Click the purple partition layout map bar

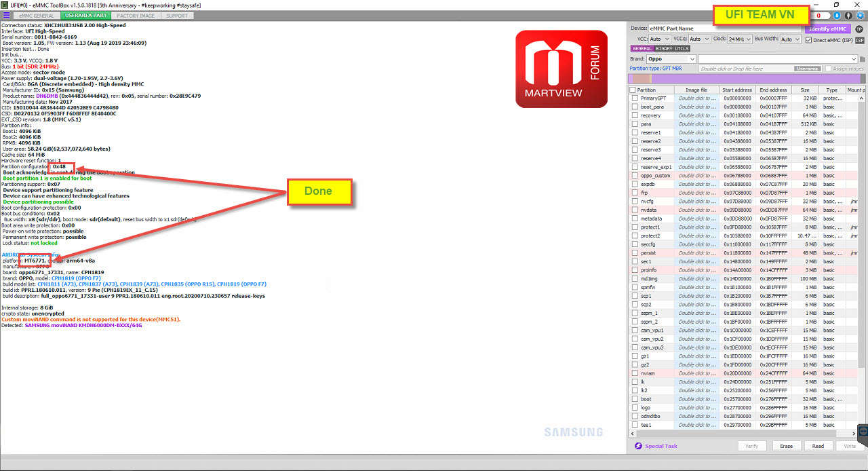click(x=743, y=79)
